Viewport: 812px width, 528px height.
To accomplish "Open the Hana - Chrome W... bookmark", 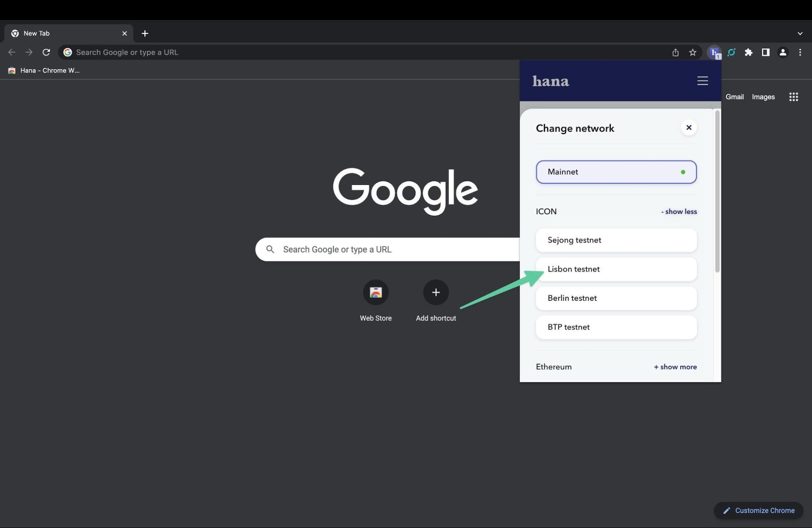I will (44, 71).
